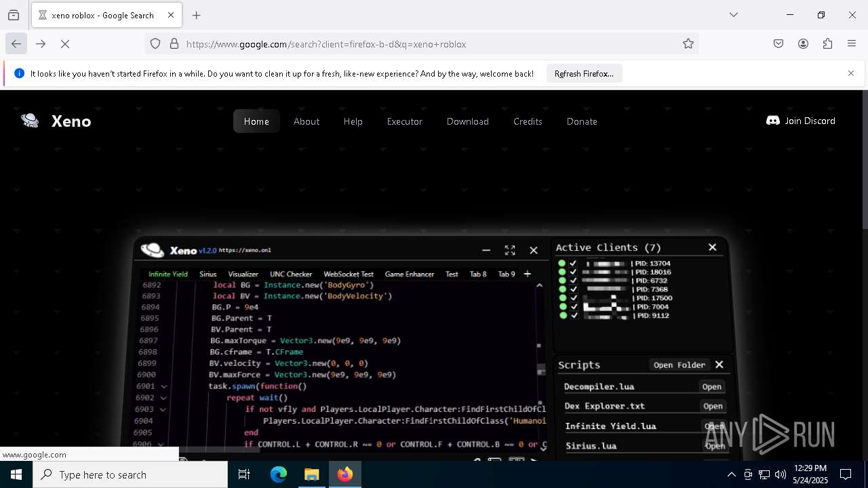Select WebSocket Test tab in Xeno preview
The image size is (868, 488).
(349, 274)
